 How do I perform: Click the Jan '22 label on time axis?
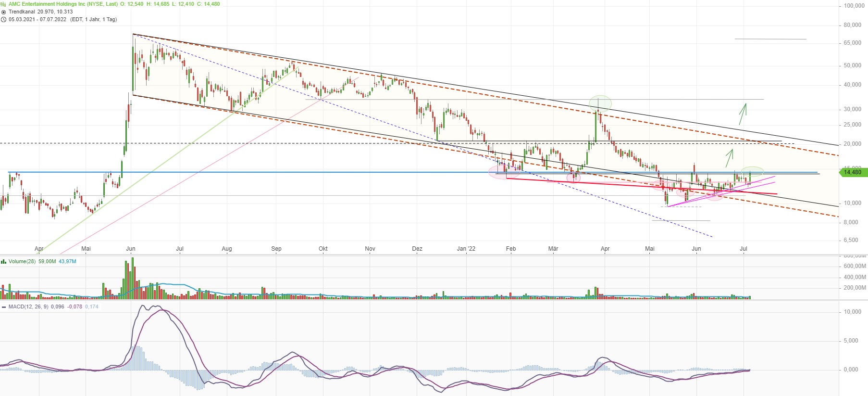point(466,249)
